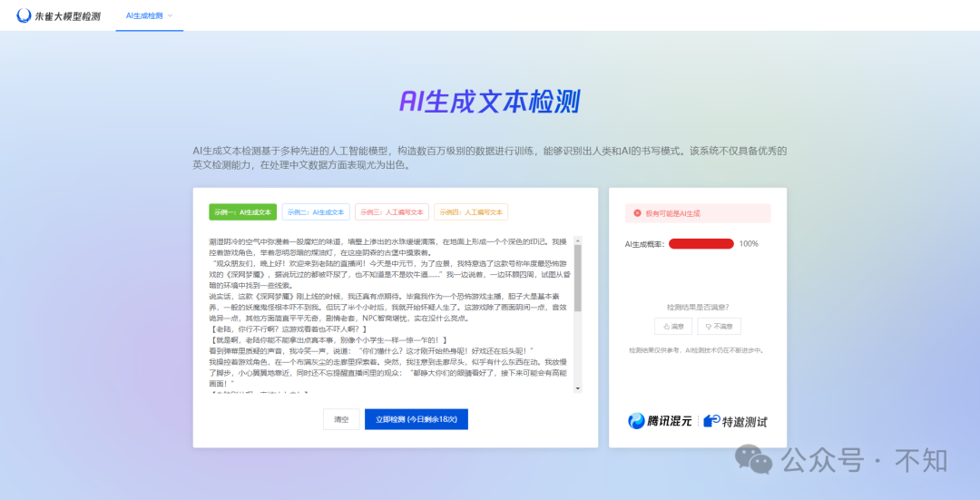Click the red AI生成概率 progress bar
The image size is (980, 500).
click(x=701, y=244)
